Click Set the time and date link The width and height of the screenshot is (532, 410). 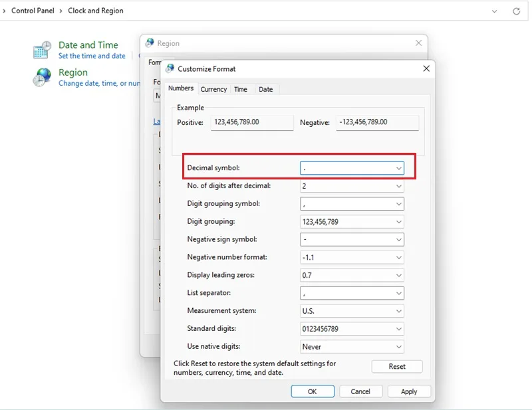92,56
